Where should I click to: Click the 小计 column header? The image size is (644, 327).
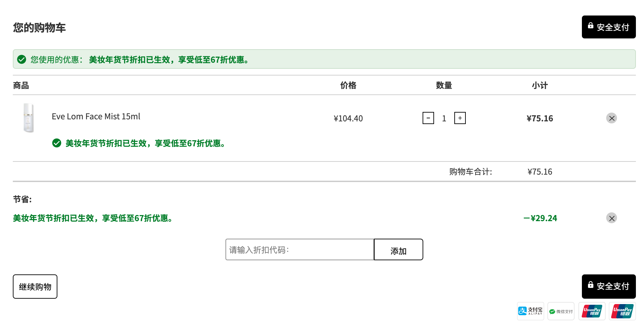(x=540, y=85)
